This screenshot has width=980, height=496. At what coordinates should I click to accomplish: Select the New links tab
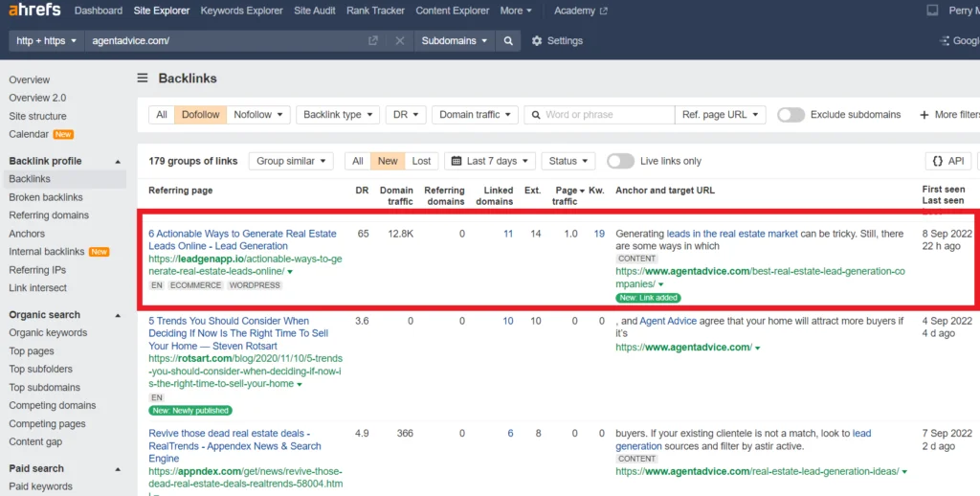pos(388,161)
